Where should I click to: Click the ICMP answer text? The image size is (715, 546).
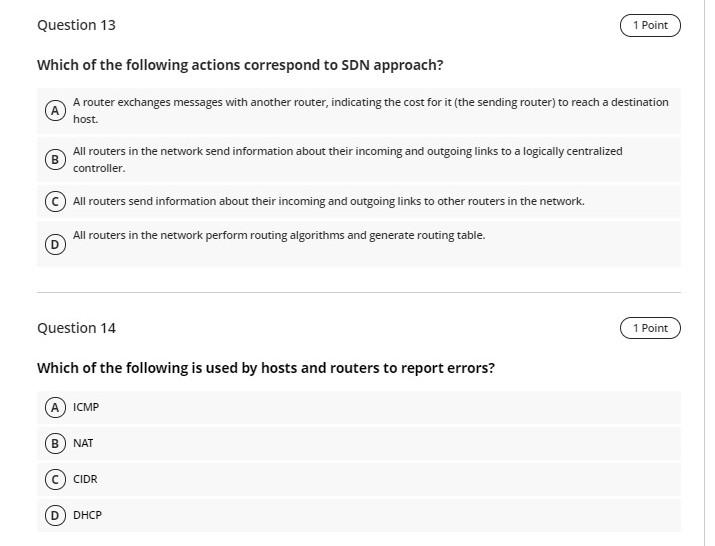86,407
